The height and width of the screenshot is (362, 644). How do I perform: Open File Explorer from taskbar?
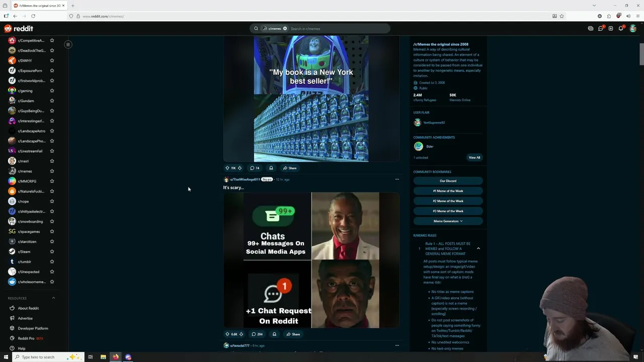click(x=103, y=357)
